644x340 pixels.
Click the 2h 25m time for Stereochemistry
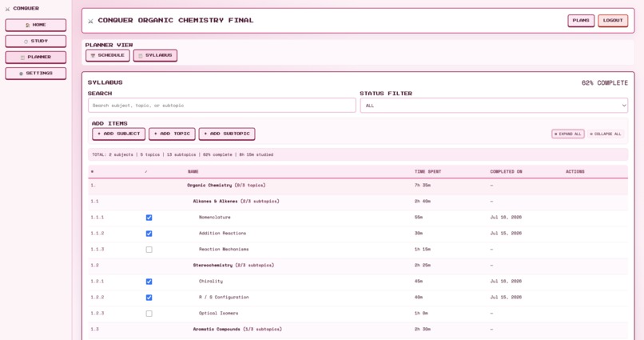coord(422,265)
